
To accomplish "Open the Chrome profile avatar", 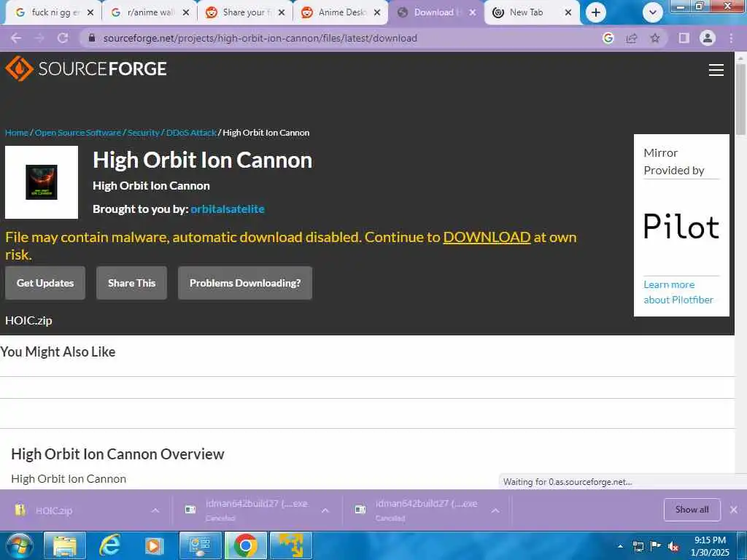I will point(708,38).
